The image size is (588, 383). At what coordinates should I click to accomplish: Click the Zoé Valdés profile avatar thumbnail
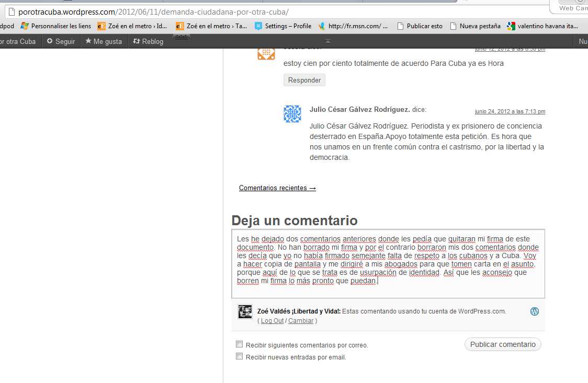click(x=245, y=312)
